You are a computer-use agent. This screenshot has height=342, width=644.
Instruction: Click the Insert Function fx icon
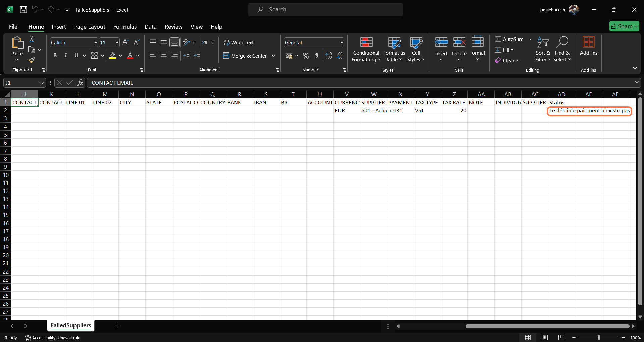click(x=80, y=83)
